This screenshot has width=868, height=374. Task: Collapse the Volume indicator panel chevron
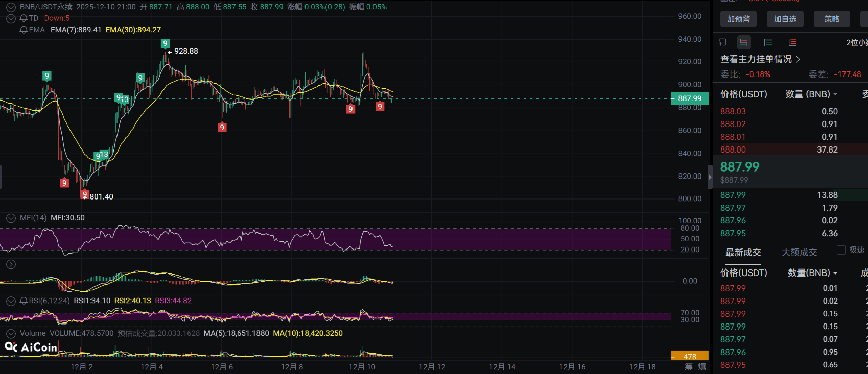pyautogui.click(x=11, y=333)
